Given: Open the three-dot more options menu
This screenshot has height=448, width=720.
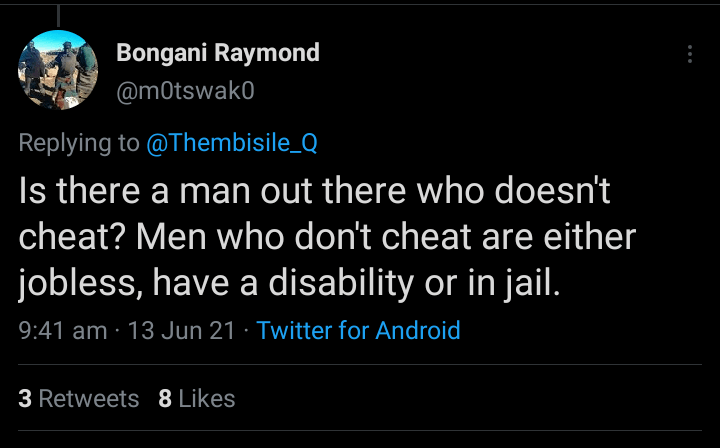Looking at the screenshot, I should 690,55.
